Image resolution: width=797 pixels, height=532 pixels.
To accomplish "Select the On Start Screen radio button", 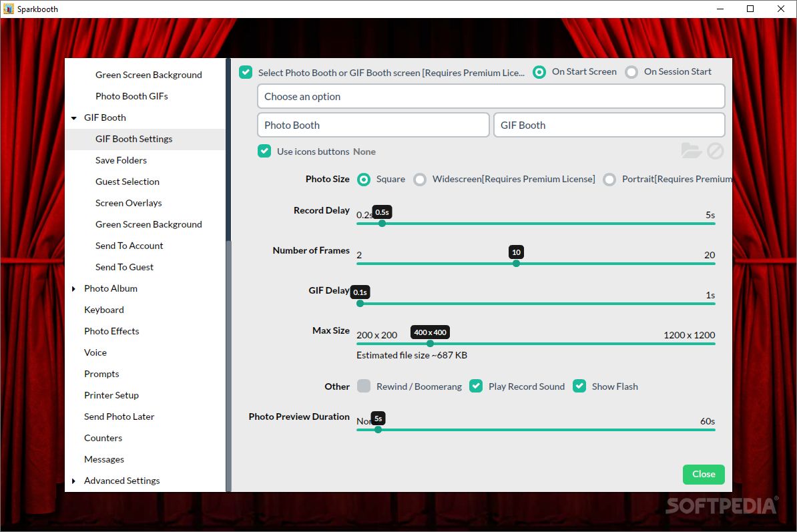I will click(539, 72).
